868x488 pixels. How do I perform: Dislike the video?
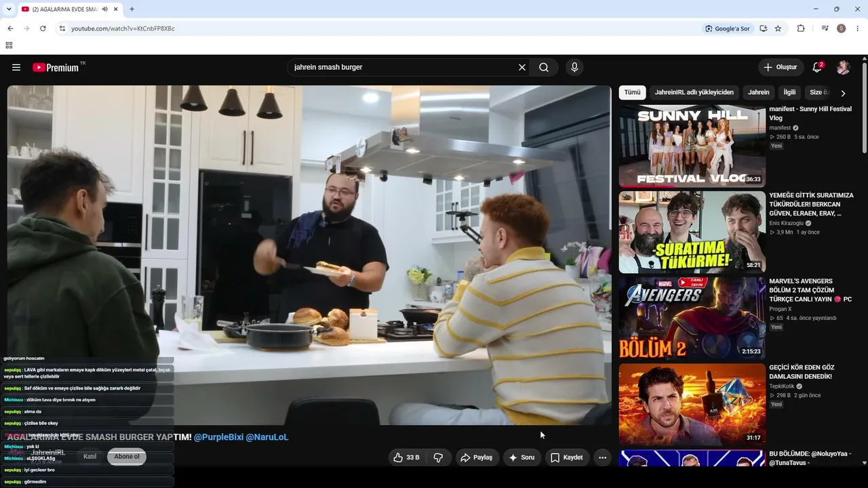click(438, 457)
